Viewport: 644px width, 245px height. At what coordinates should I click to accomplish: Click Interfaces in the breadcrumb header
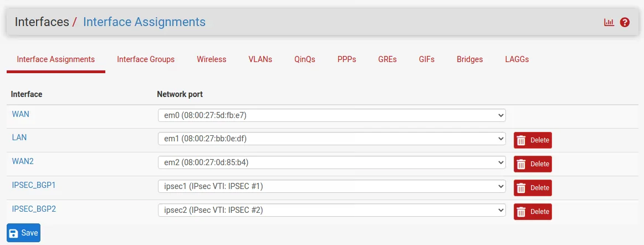pos(42,22)
